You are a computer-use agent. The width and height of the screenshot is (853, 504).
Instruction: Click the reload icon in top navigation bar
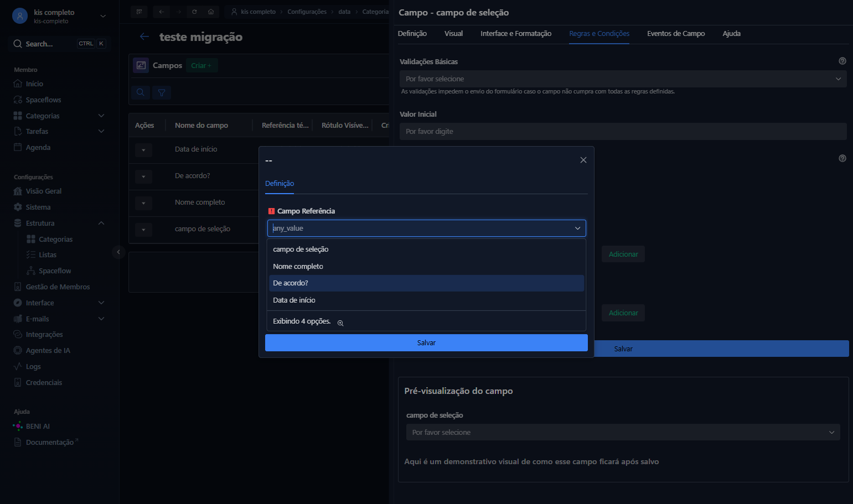pos(194,12)
